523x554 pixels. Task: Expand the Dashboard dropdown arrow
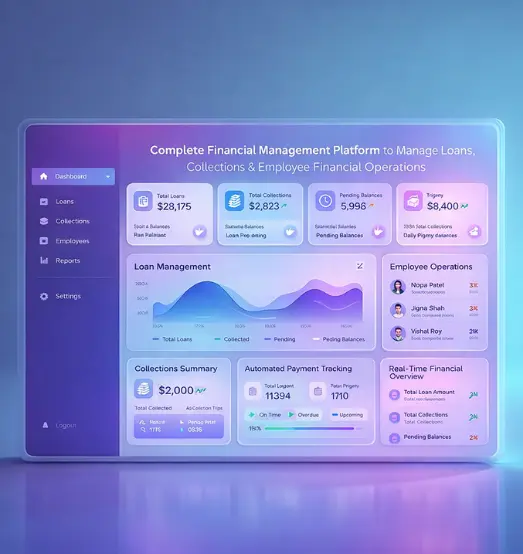[x=108, y=177]
